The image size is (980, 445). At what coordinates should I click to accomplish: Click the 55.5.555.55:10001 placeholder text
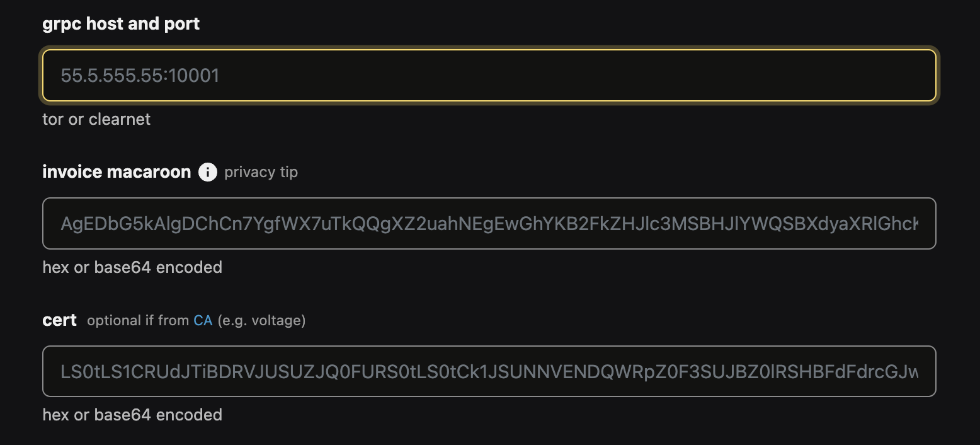pyautogui.click(x=140, y=76)
